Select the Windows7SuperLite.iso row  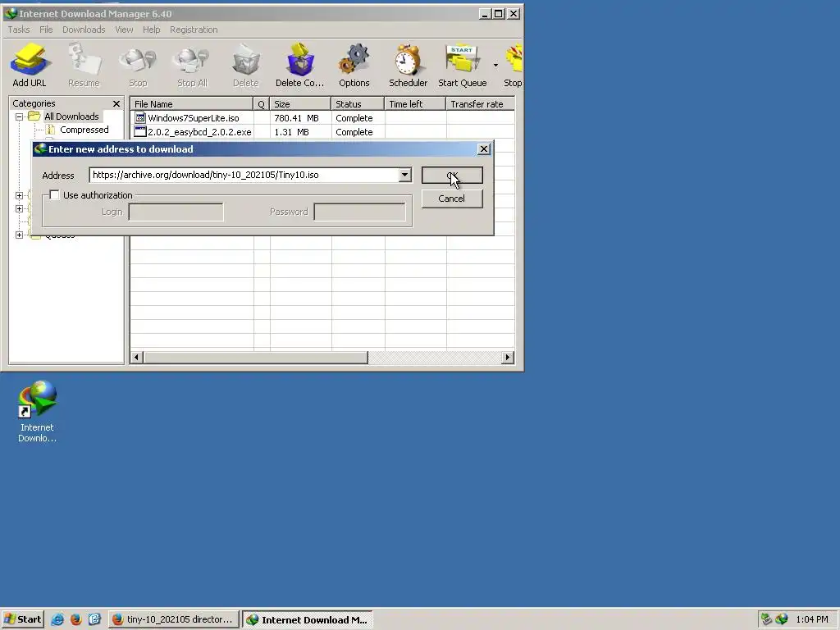322,118
